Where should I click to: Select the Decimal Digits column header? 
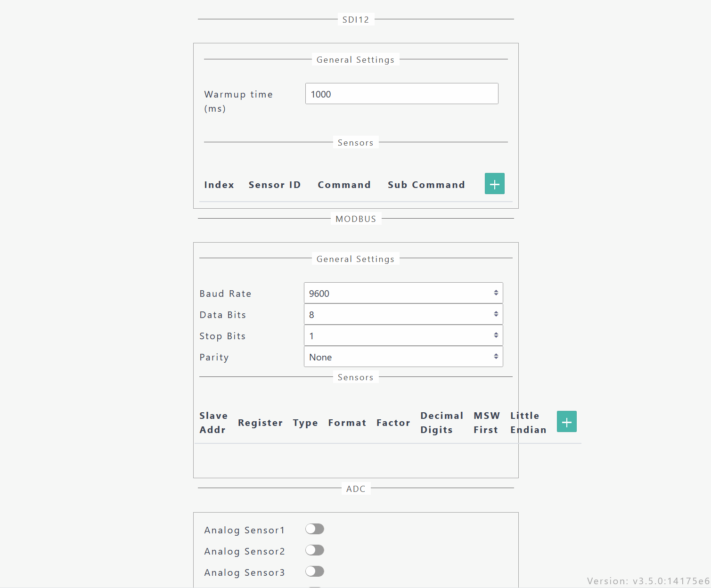click(441, 423)
